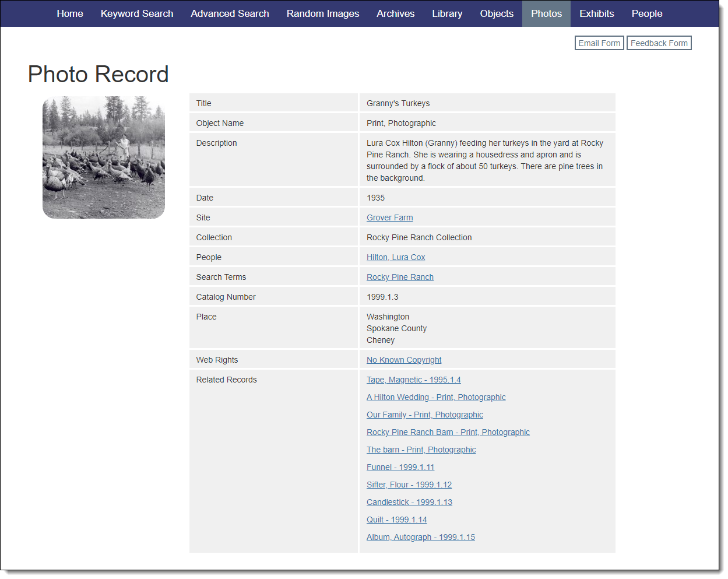The image size is (728, 579).
Task: Open A Hilton Wedding related record
Action: click(436, 397)
